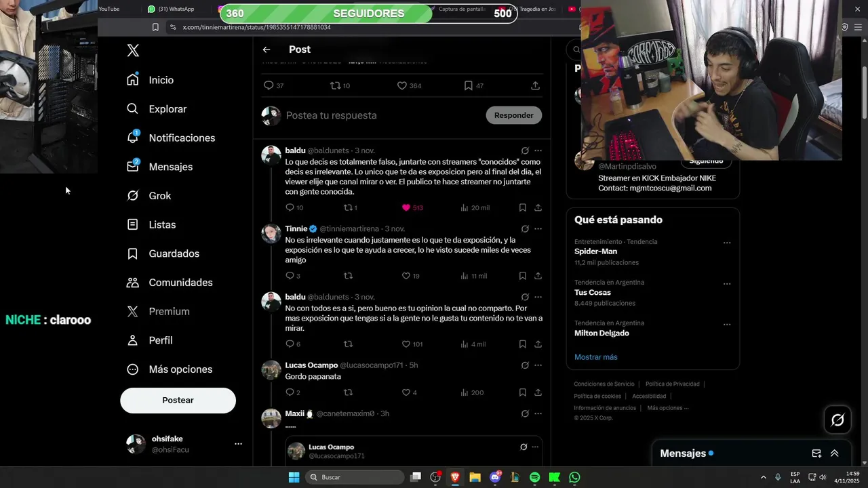The width and height of the screenshot is (868, 488).
Task: Open Spotify from the taskbar
Action: point(535,477)
